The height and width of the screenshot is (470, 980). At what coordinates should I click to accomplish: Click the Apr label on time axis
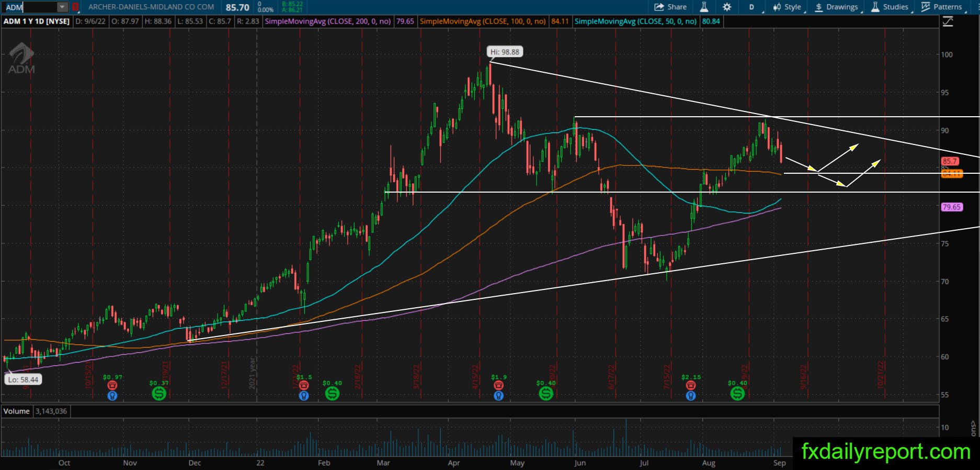[x=454, y=463]
